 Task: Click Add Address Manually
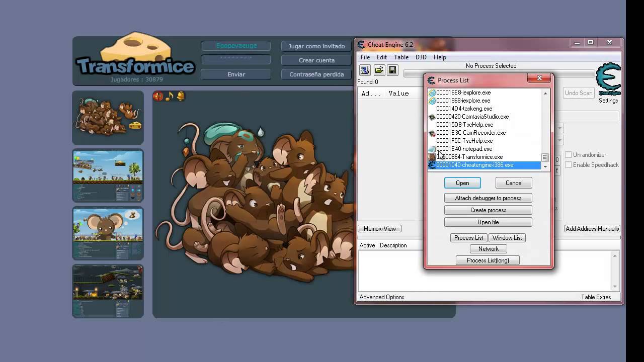pyautogui.click(x=592, y=229)
